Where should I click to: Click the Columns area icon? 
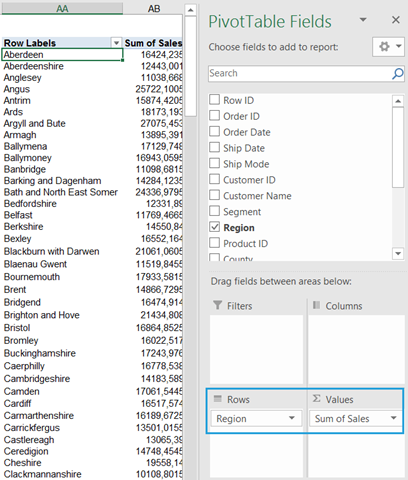pos(316,305)
